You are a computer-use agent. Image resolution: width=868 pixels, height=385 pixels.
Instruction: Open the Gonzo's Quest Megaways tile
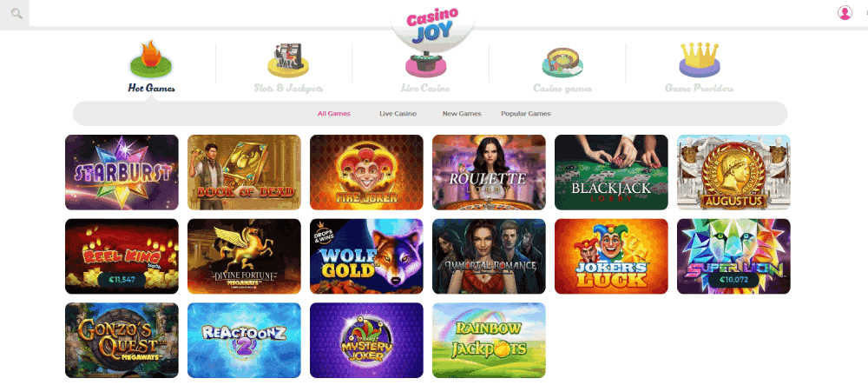(122, 340)
